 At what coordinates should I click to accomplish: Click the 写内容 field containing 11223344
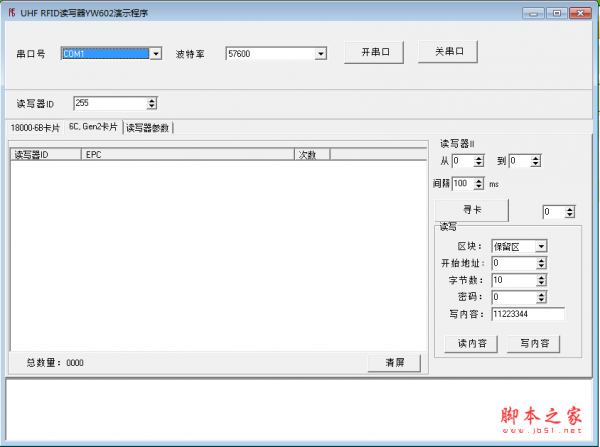528,314
